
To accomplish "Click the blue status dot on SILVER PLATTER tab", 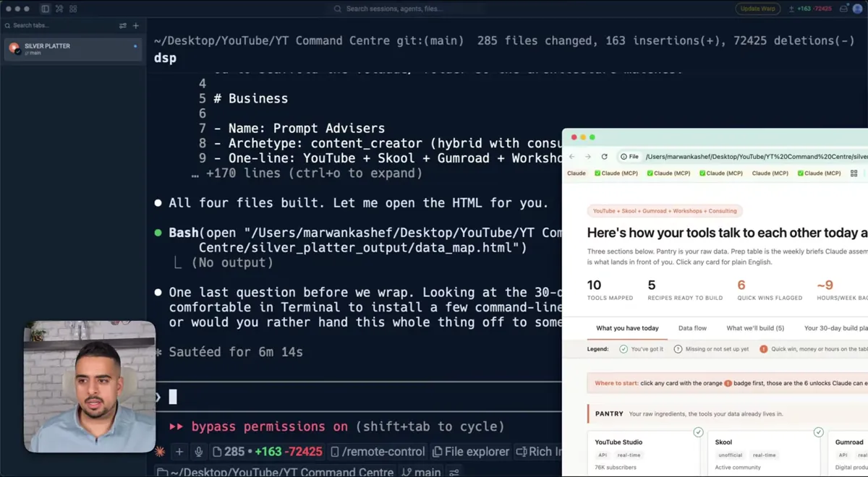I will click(135, 46).
